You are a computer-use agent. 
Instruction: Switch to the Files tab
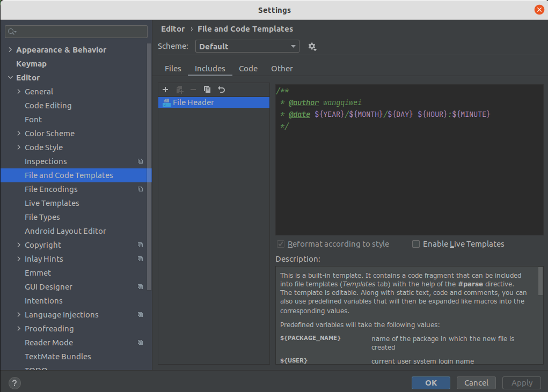pos(173,69)
